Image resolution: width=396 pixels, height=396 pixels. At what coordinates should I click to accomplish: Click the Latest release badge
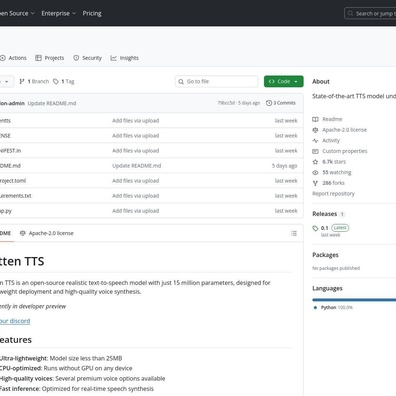coord(340,228)
